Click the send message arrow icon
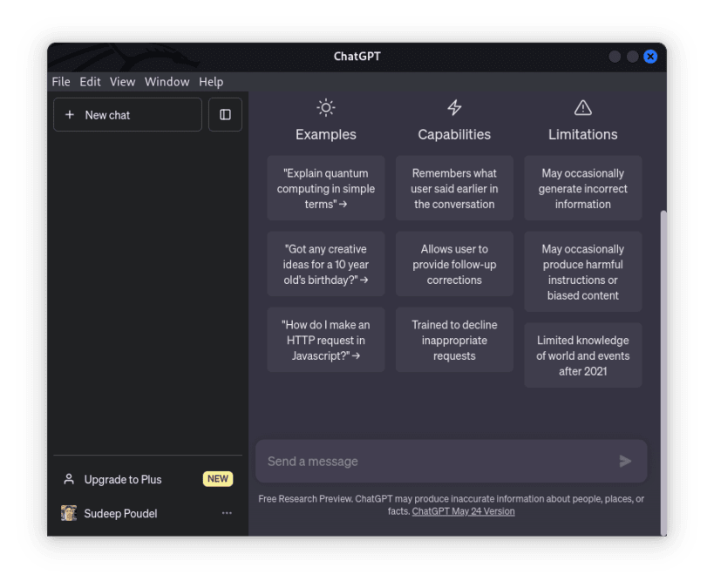Image resolution: width=714 pixels, height=588 pixels. pyautogui.click(x=625, y=461)
